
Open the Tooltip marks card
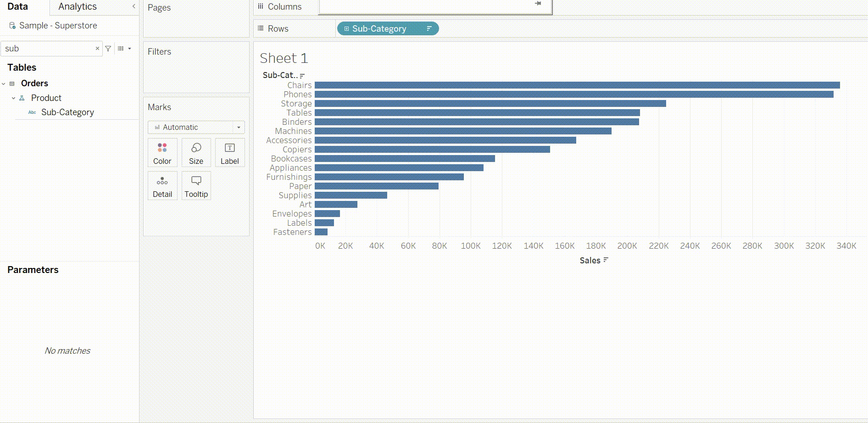click(x=196, y=186)
